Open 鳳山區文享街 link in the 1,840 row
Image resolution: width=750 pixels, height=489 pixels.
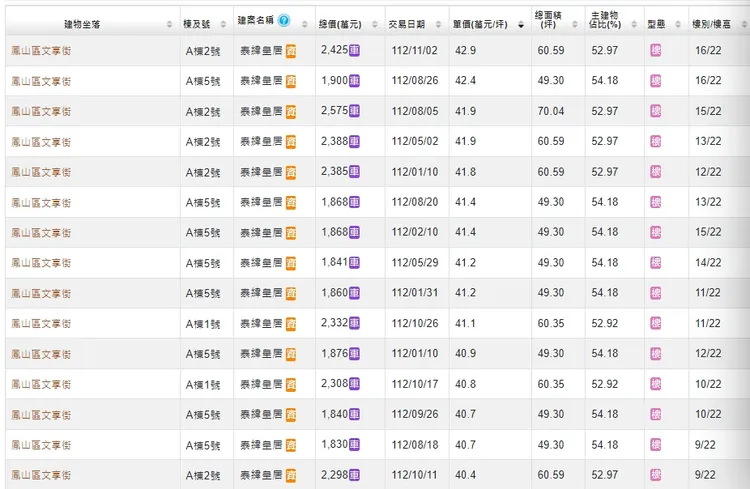(x=41, y=415)
